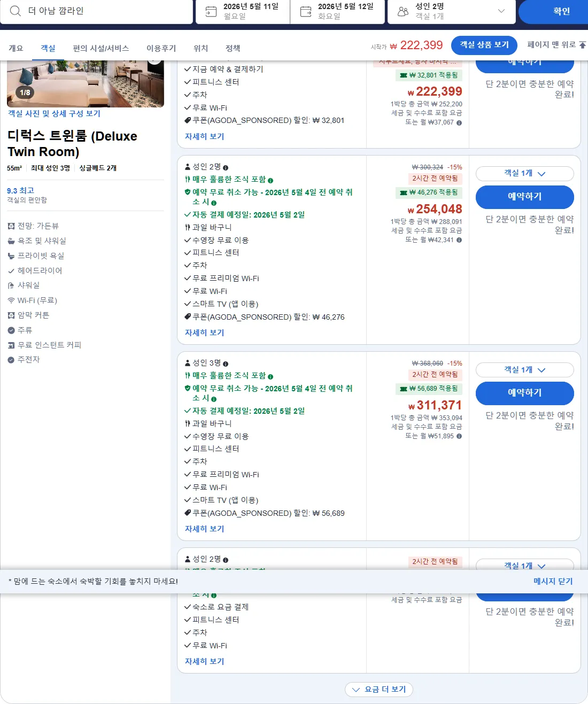Click the guests people icon

tap(403, 11)
